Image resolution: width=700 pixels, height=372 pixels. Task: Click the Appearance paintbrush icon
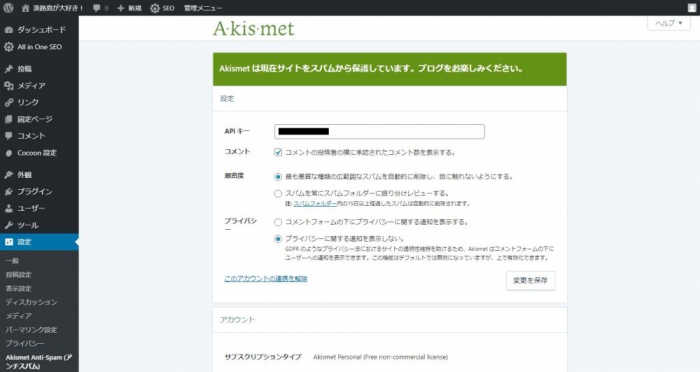[x=8, y=175]
